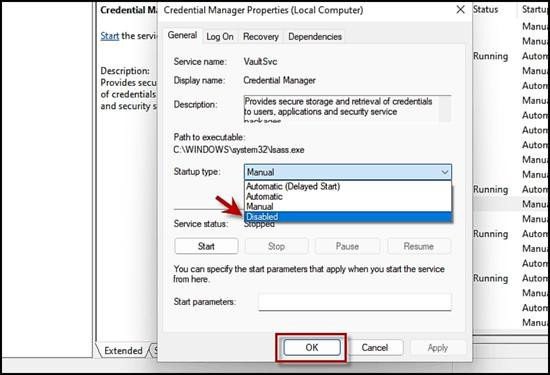Click the service name VaultSvc

[260, 62]
